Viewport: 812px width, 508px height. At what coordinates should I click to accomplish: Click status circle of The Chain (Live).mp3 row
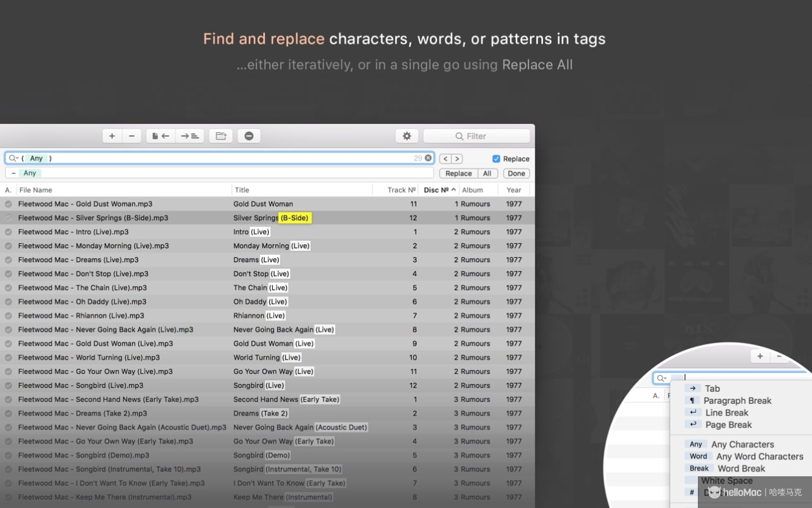8,288
